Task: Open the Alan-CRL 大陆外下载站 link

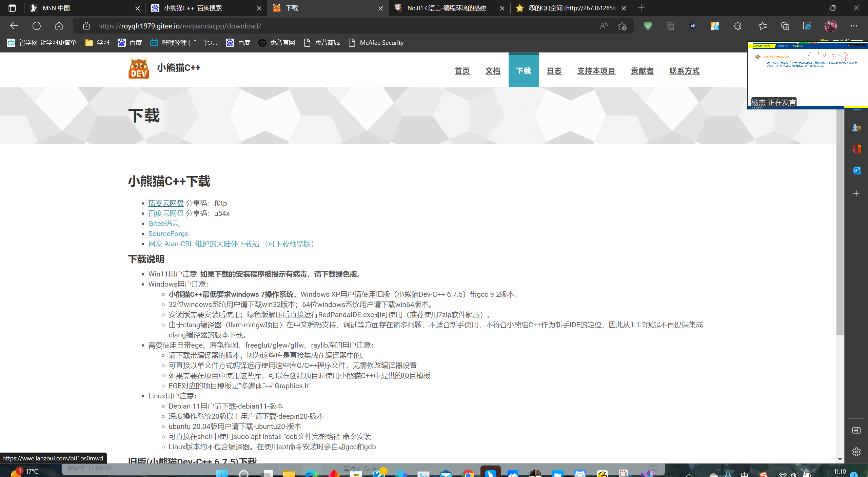Action: 232,244
